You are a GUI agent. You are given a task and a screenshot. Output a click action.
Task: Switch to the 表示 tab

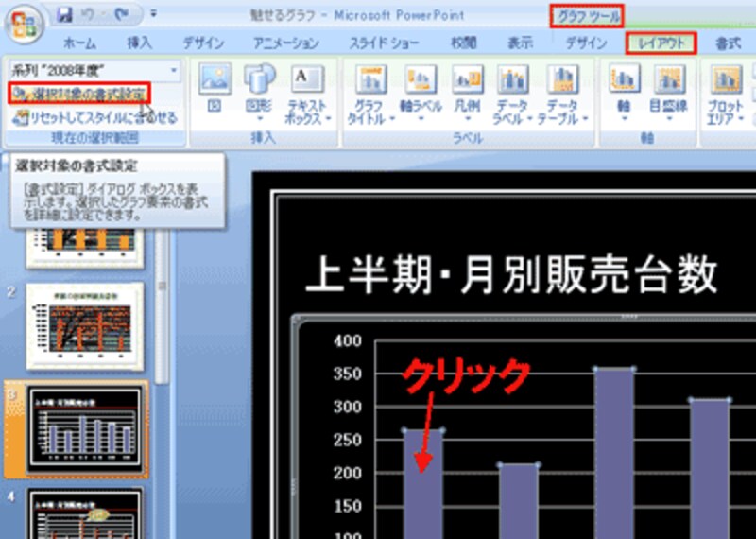click(x=521, y=43)
